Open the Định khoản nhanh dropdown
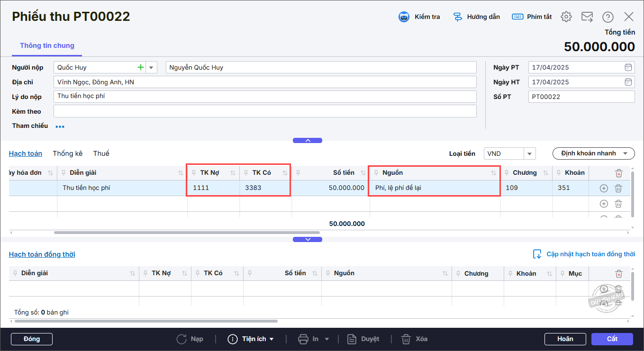Image resolution: width=644 pixels, height=351 pixels. (593, 153)
